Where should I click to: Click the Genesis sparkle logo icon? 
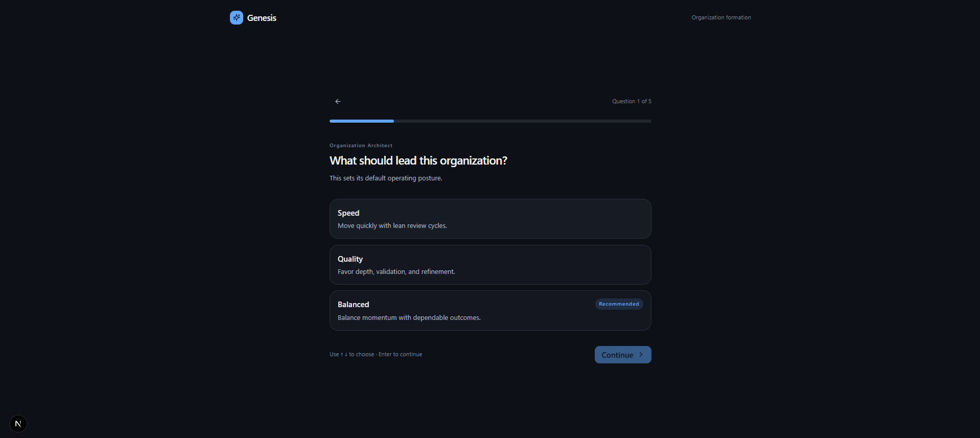(x=236, y=18)
